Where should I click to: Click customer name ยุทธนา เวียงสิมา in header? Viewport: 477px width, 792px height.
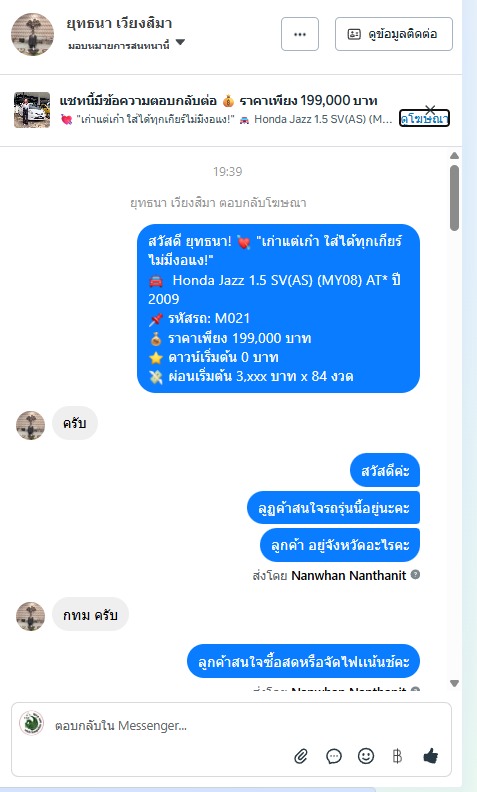coord(119,23)
